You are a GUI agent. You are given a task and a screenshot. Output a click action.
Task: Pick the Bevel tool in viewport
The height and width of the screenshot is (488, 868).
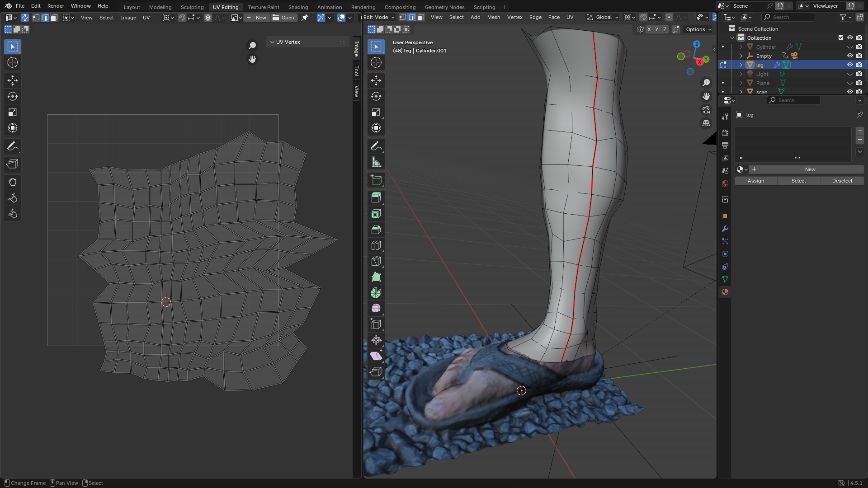pyautogui.click(x=376, y=230)
